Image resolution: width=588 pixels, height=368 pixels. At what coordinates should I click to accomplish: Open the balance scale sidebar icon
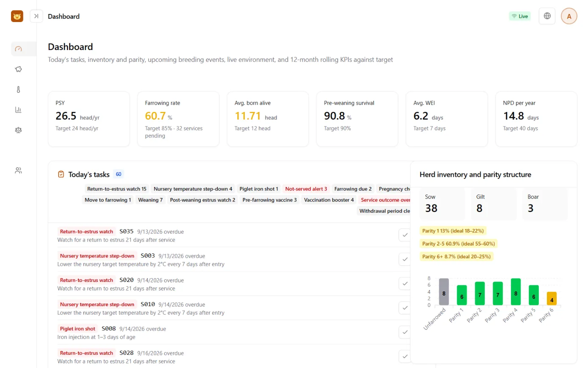coord(18,130)
